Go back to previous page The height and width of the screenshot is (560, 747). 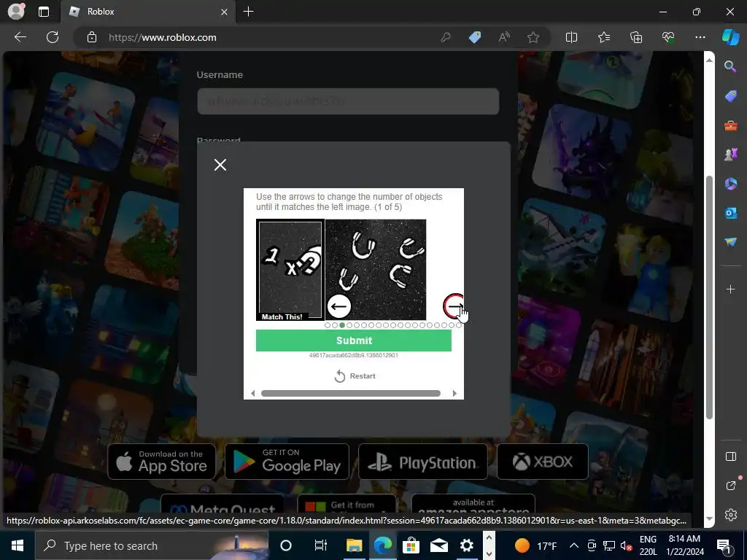click(20, 37)
